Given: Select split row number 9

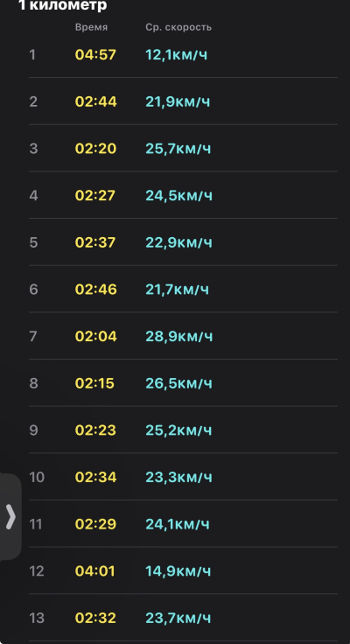Looking at the screenshot, I should pyautogui.click(x=183, y=430).
